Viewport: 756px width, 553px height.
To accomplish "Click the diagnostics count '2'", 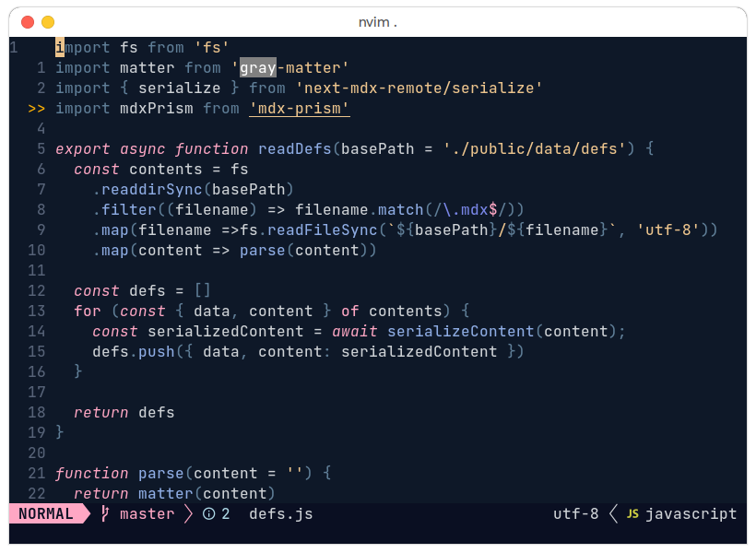I will tap(226, 514).
